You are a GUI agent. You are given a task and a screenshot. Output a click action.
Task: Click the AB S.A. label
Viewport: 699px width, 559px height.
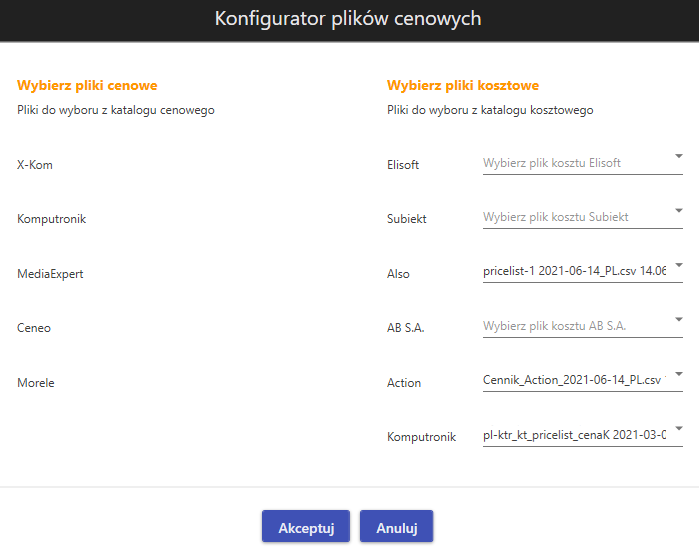pos(406,328)
